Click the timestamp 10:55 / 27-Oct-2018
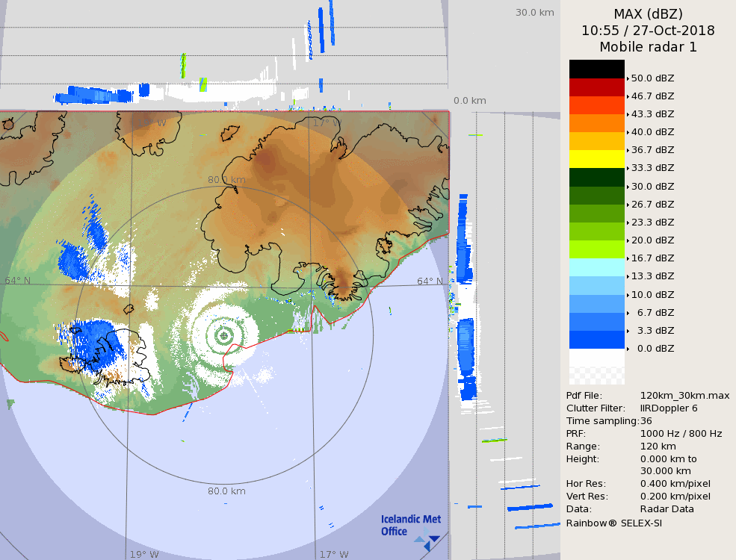This screenshot has width=736, height=560. click(648, 31)
